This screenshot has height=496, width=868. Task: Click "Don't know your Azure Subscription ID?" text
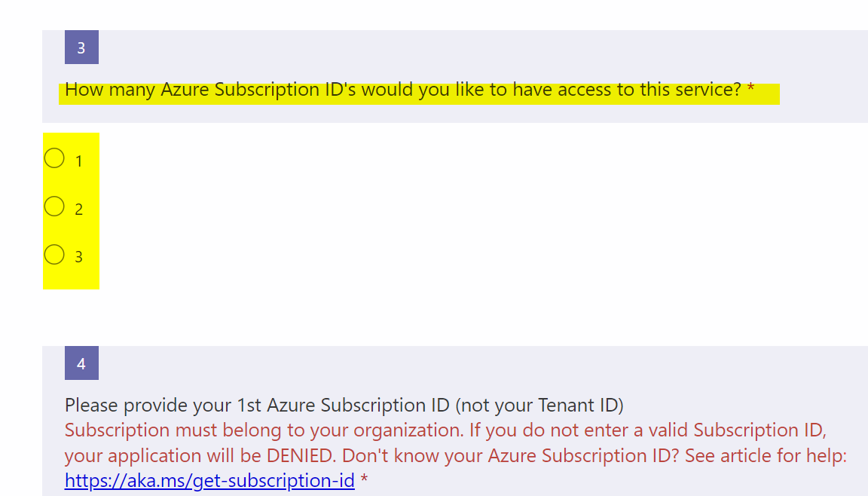(x=510, y=455)
